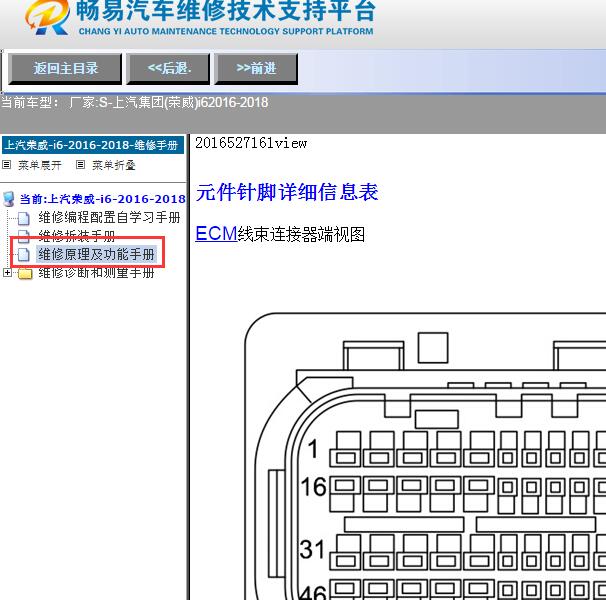Image resolution: width=606 pixels, height=600 pixels.
Task: Go forward with the >>前进 button
Action: pos(256,69)
